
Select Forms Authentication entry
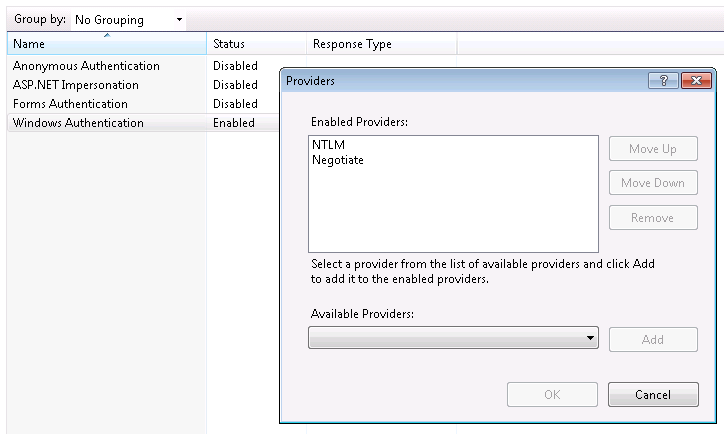(x=70, y=104)
